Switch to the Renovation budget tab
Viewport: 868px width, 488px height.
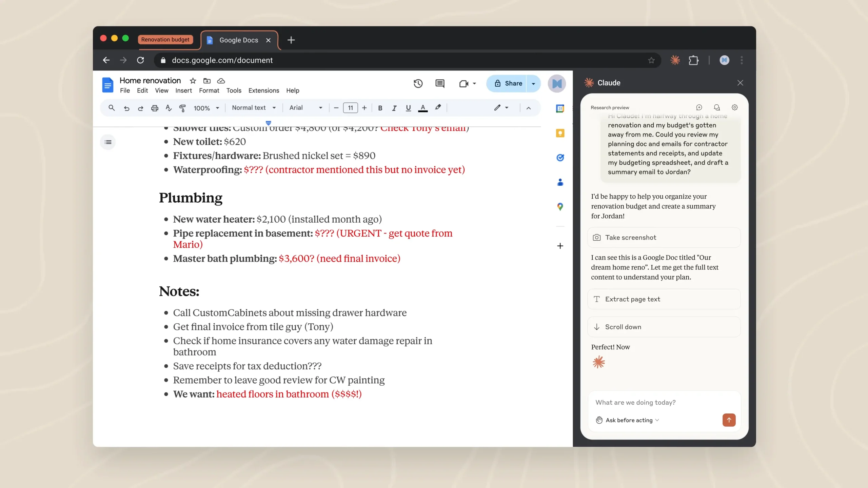click(165, 40)
